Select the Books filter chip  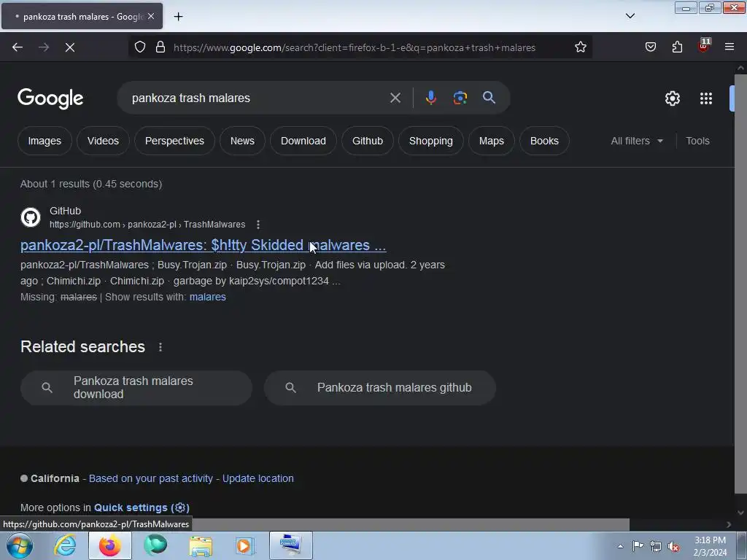[x=544, y=141]
